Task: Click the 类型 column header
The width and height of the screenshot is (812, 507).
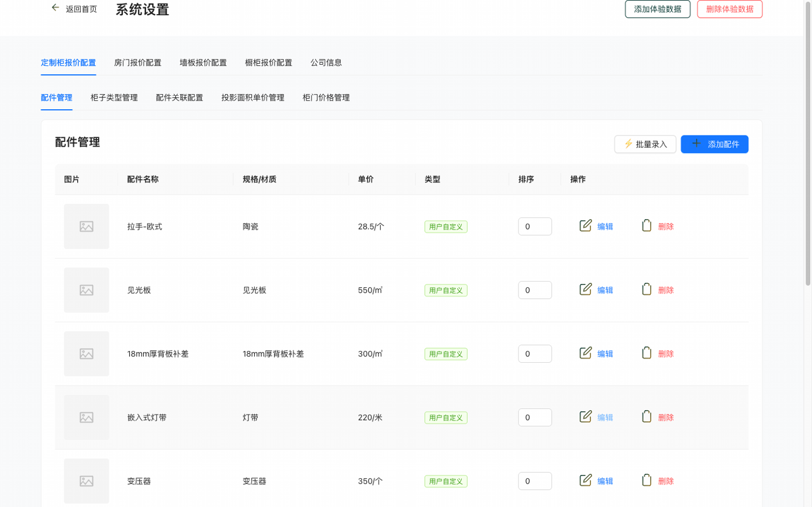Action: click(432, 179)
